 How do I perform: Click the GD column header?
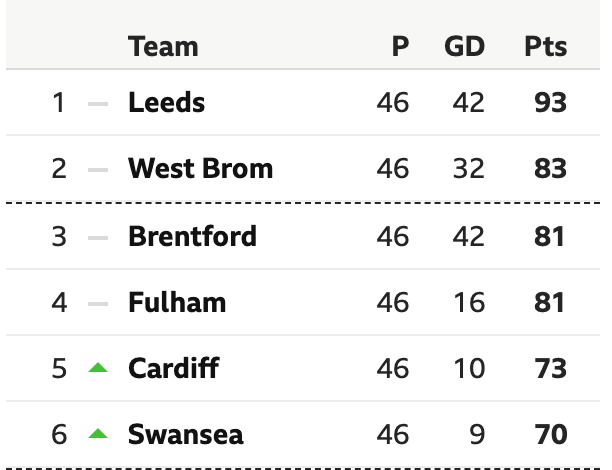tap(464, 46)
